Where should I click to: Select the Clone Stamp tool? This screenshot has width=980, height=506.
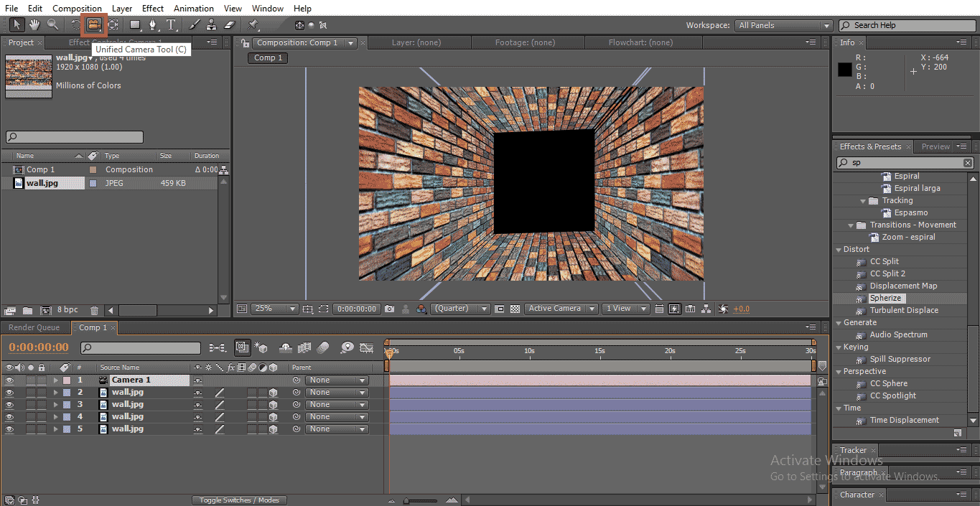click(212, 25)
